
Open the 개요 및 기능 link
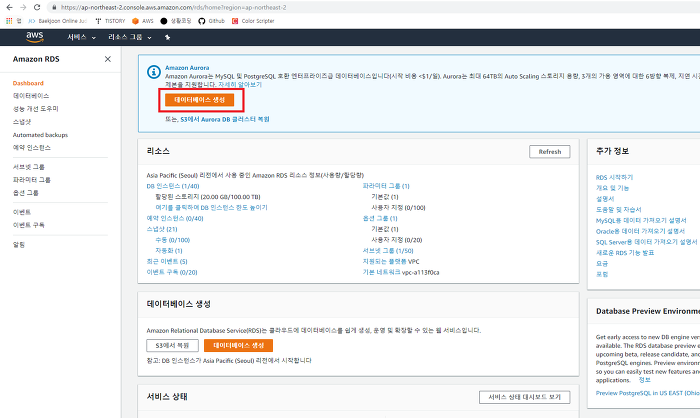tap(612, 188)
